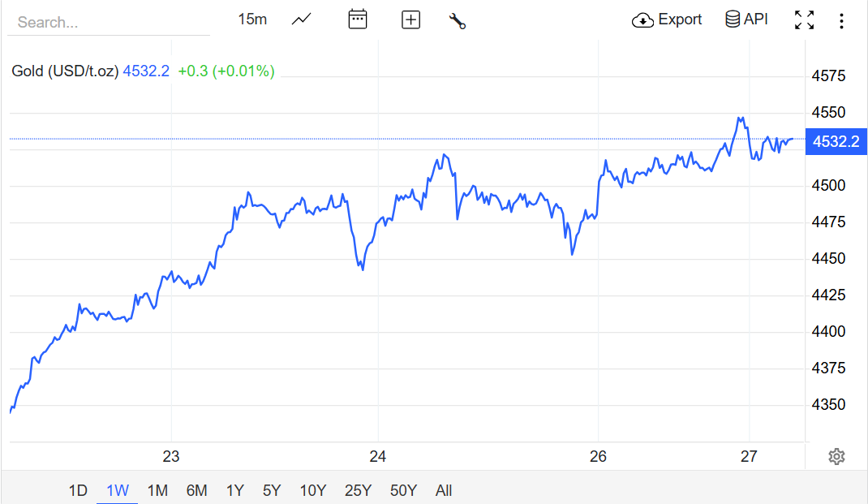Viewport: 868px width, 504px height.
Task: Select the 1W time range
Action: (118, 490)
